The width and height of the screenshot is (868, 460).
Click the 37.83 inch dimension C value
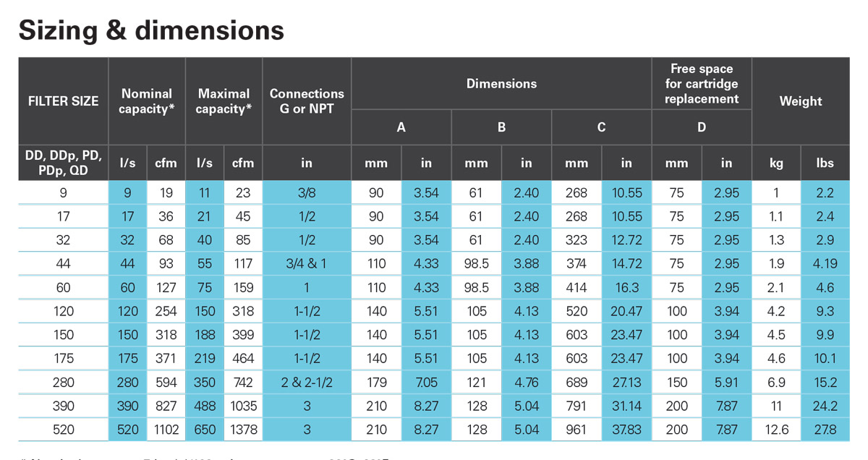(x=626, y=430)
